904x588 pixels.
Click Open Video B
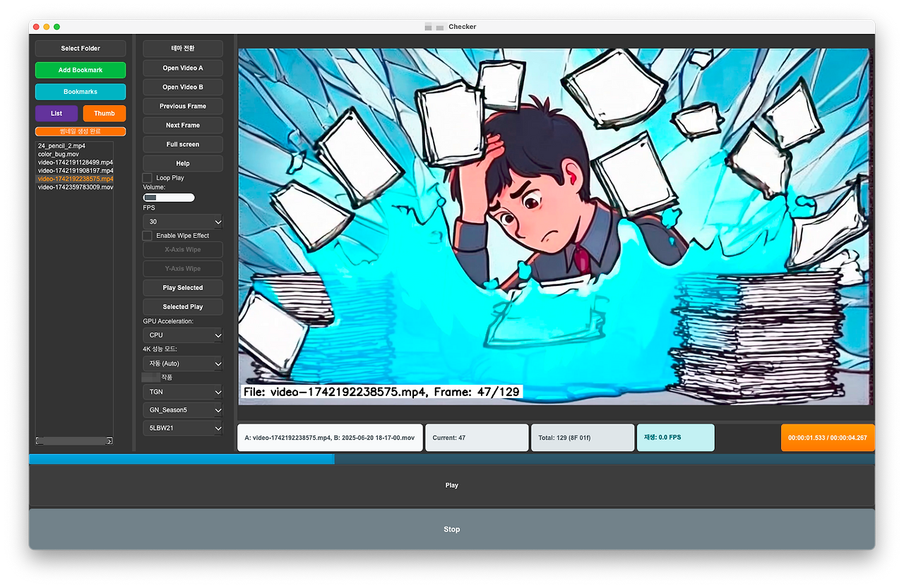pos(183,87)
